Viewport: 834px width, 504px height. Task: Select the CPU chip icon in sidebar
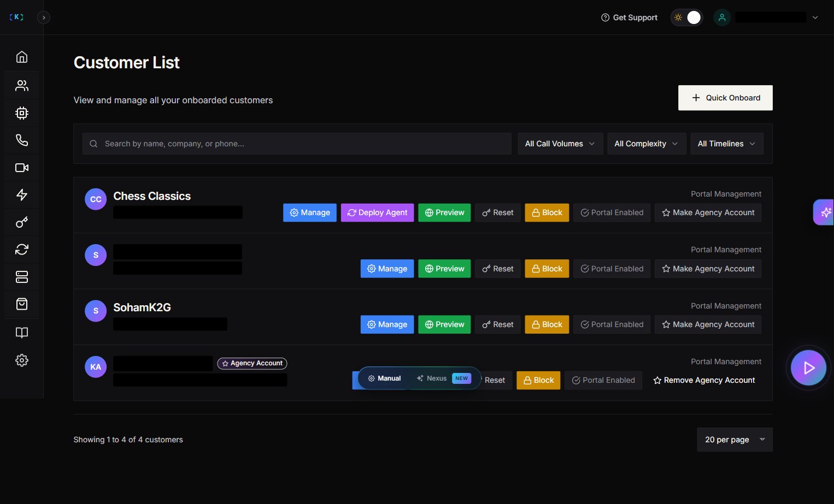pos(22,113)
